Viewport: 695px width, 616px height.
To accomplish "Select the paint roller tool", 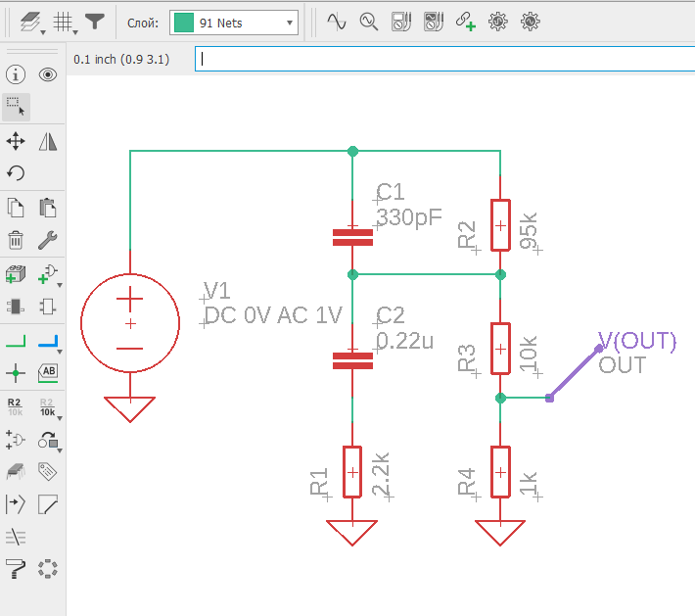I will [16, 569].
